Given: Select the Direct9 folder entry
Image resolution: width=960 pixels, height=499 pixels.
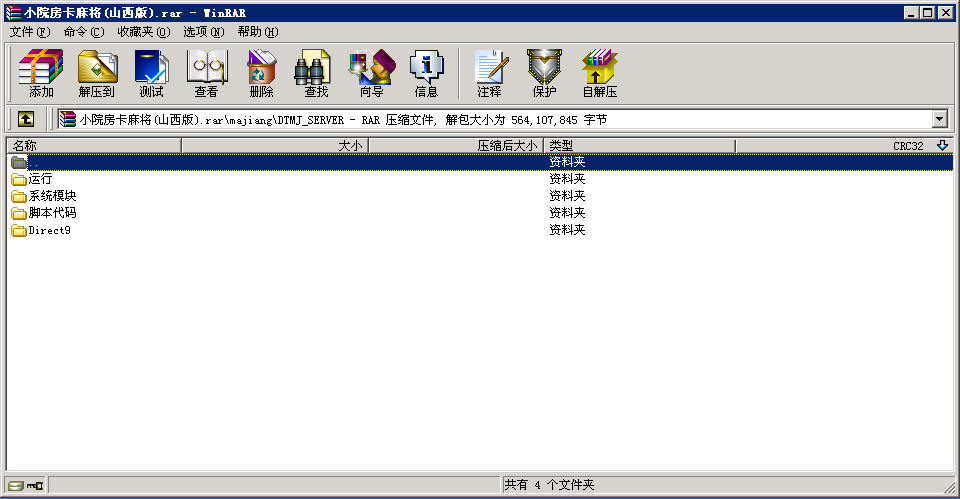Looking at the screenshot, I should [x=49, y=230].
